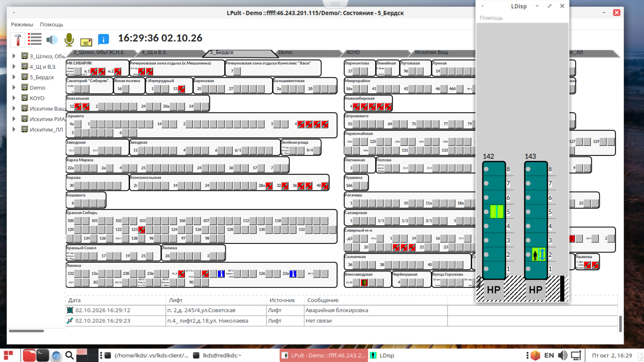Click the volume icon in system tray
Viewport: 644px width, 362px height.
562,355
